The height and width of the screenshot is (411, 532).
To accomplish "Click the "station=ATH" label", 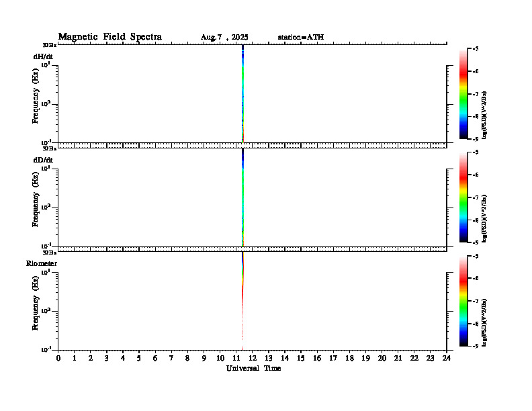I will (x=301, y=37).
